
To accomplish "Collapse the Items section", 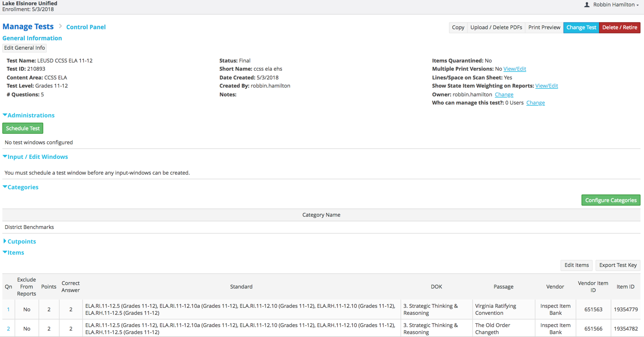I will (x=14, y=252).
